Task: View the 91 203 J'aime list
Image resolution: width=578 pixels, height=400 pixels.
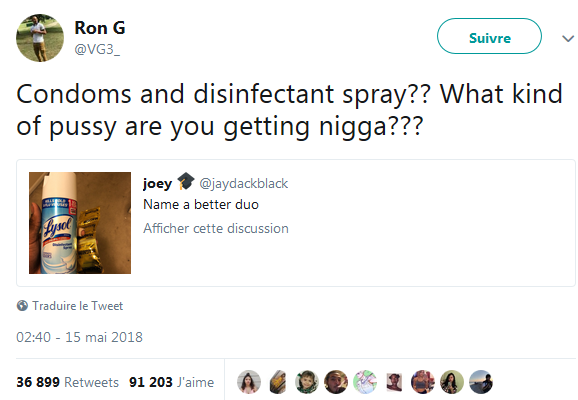Action: 171,382
